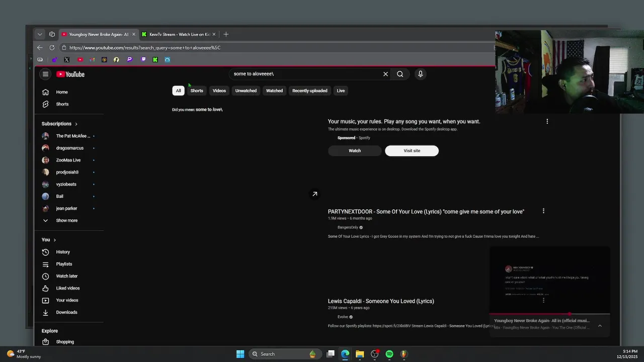
Task: Filter results by Watched
Action: coord(274,90)
